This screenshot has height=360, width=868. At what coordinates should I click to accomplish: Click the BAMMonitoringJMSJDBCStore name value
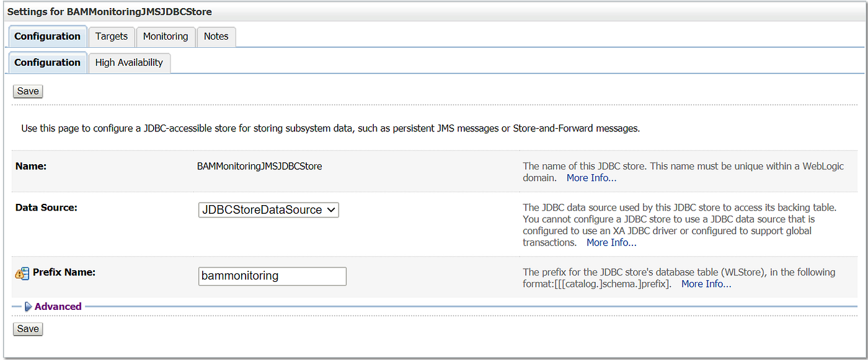tap(259, 167)
